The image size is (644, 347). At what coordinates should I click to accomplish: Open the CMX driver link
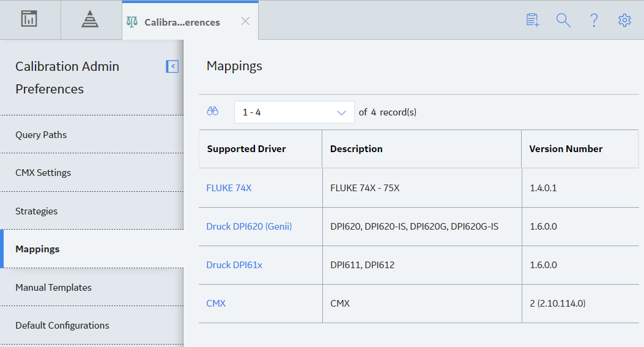click(x=216, y=304)
